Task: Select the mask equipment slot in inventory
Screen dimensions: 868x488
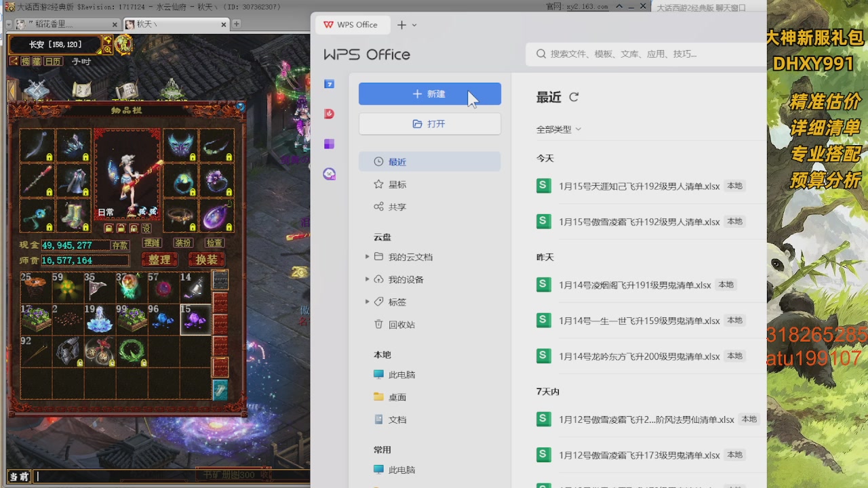Action: [x=180, y=145]
